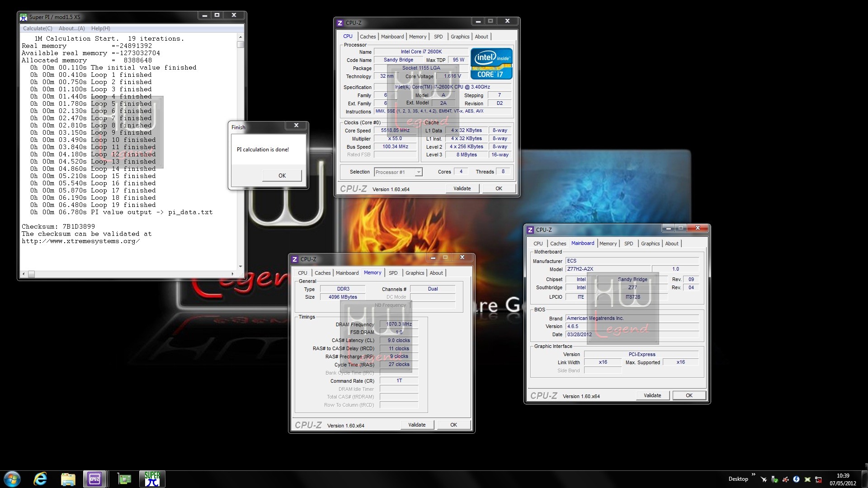Viewport: 868px width, 488px height.
Task: Open Calculate(C) menu in Super PI
Action: 38,28
